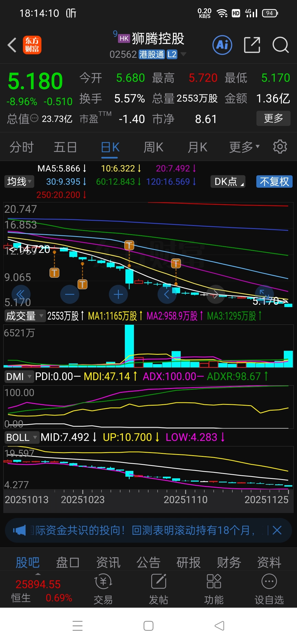Viewport: 297px width, 644px height.
Task: Zoom in chart with plus button
Action: [118, 294]
